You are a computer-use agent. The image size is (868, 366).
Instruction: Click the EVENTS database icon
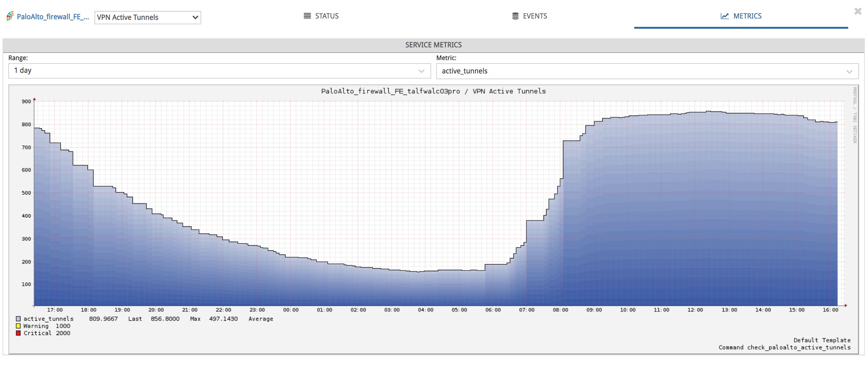[x=515, y=16]
